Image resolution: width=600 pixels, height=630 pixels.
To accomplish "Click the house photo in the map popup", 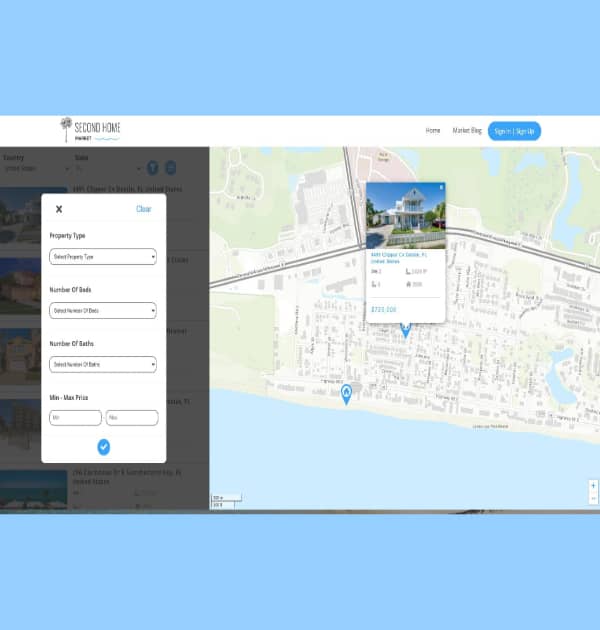I will click(406, 215).
